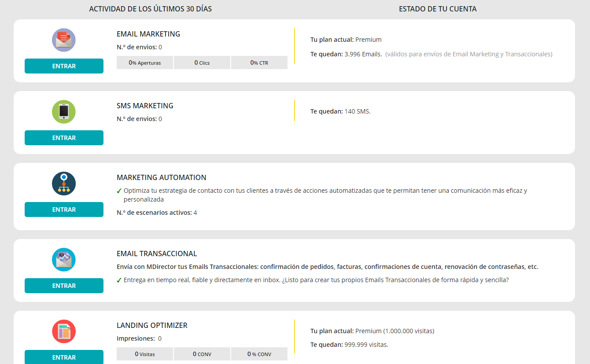Open the EMAIL MARKETING heading
The height and width of the screenshot is (364, 590).
148,34
